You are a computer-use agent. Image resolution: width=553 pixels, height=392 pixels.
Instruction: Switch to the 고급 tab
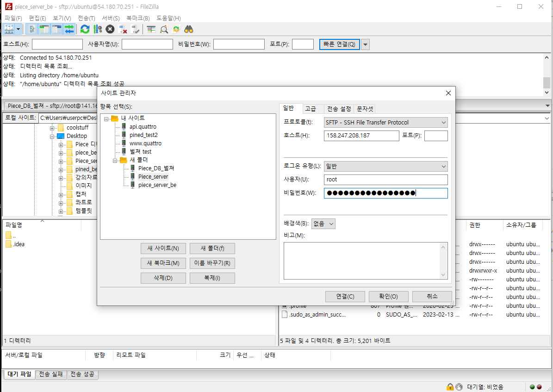point(311,109)
